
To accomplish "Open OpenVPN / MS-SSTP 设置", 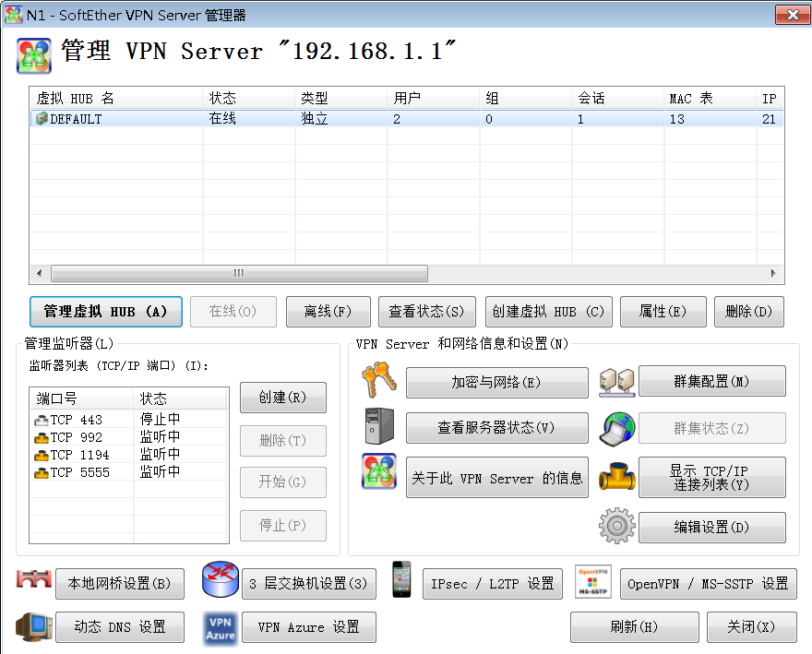I will click(709, 584).
